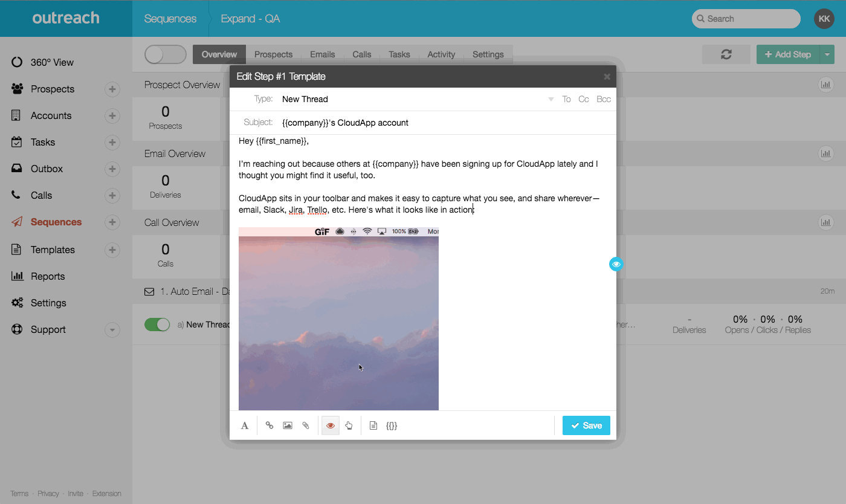Image resolution: width=846 pixels, height=504 pixels.
Task: Attach a file with paperclip icon
Action: [306, 425]
